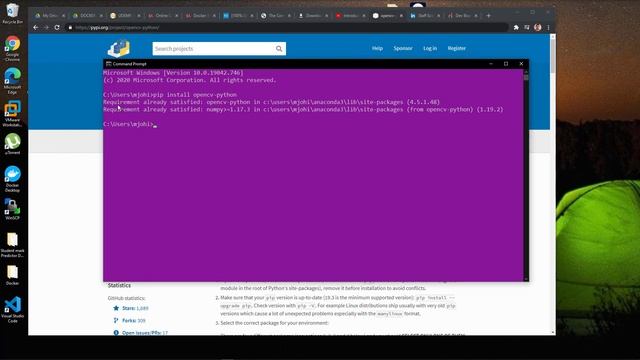Image resolution: width=640 pixels, height=360 pixels.
Task: Click the Statistics heading on PyPI page
Action: [119, 285]
